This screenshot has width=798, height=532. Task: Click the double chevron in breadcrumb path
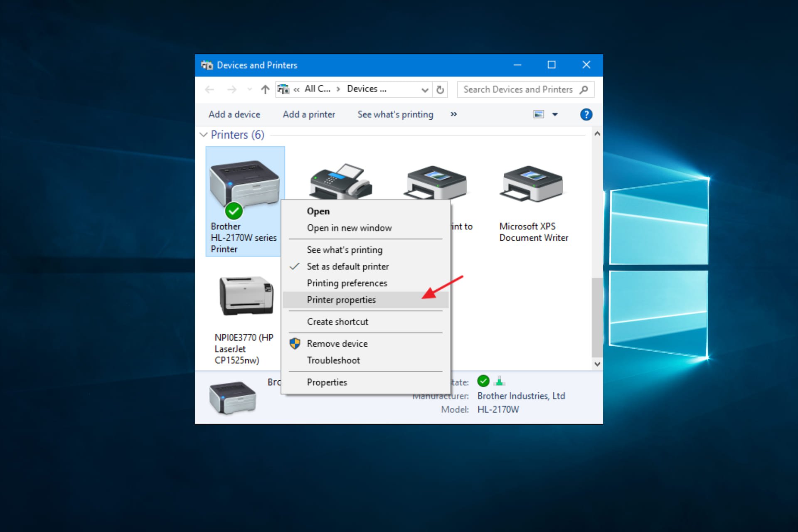coord(297,89)
